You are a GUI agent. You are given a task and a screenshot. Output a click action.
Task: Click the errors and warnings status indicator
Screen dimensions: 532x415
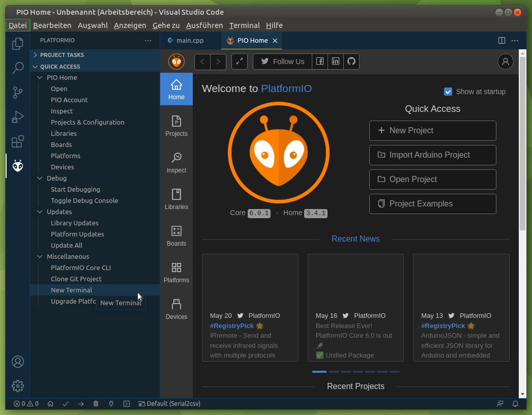pos(26,404)
